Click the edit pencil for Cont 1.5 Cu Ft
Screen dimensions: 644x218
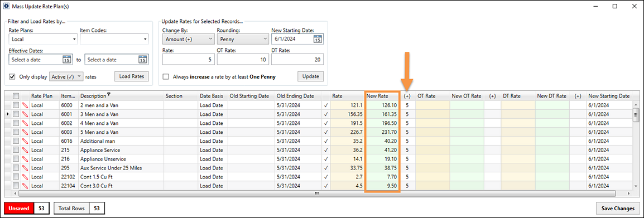click(x=25, y=177)
